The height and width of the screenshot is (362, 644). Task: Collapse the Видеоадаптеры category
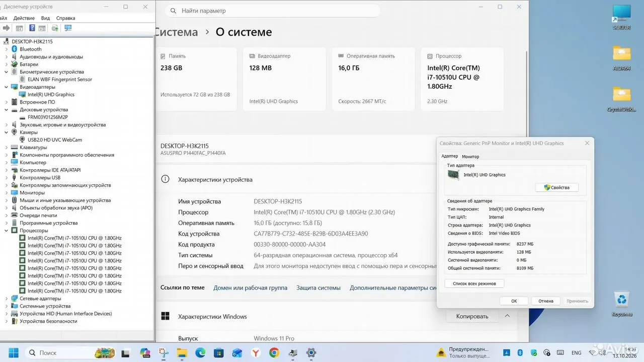coord(6,87)
